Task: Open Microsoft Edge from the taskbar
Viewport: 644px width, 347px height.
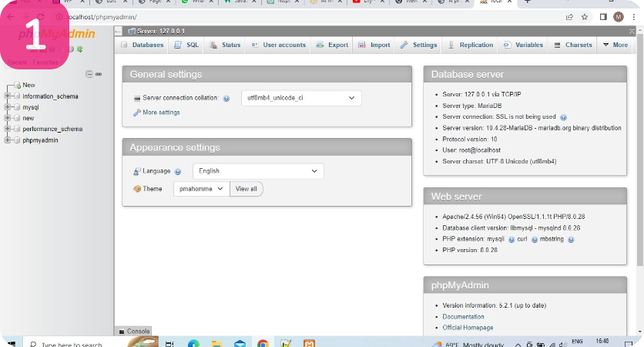Action: point(193,343)
